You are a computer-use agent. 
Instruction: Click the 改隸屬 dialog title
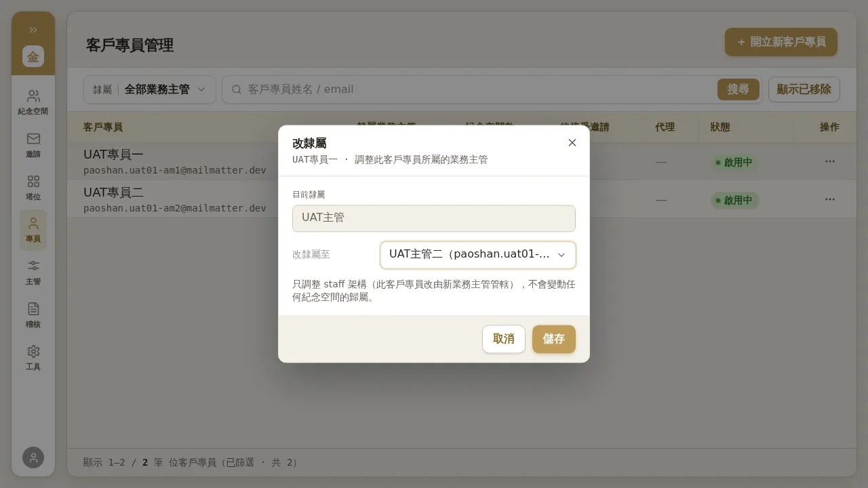(x=309, y=144)
